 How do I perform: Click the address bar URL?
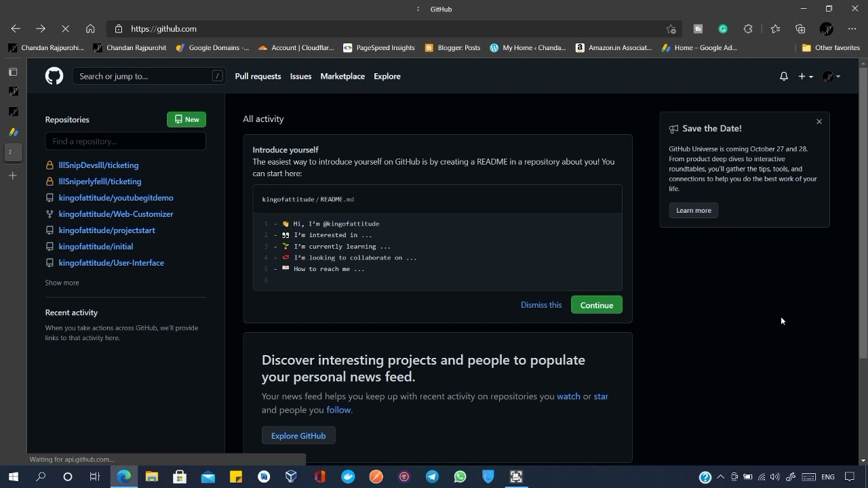pyautogui.click(x=163, y=29)
